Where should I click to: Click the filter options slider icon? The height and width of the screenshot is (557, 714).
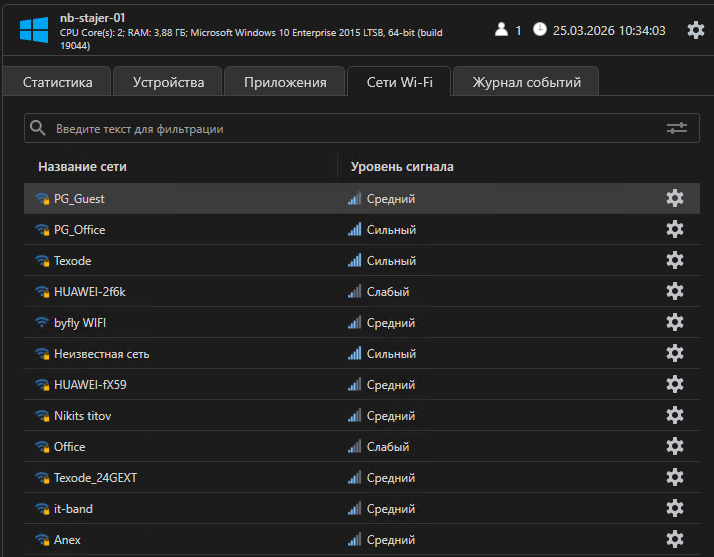pyautogui.click(x=677, y=128)
